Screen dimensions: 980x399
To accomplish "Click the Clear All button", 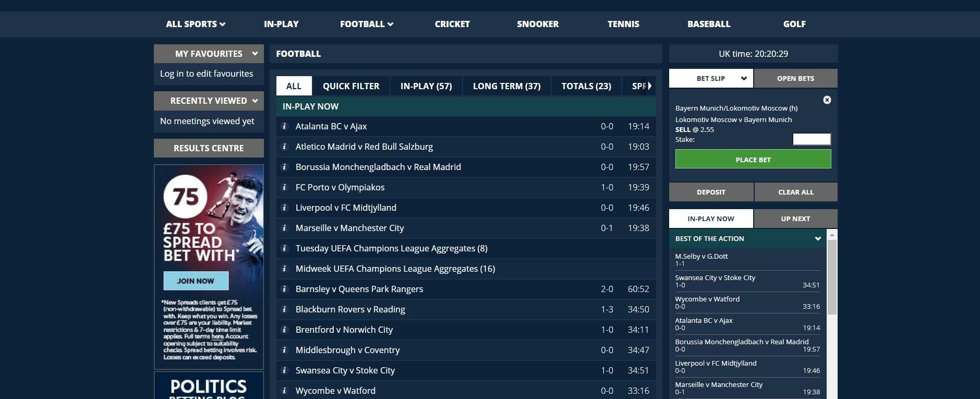I will point(796,192).
